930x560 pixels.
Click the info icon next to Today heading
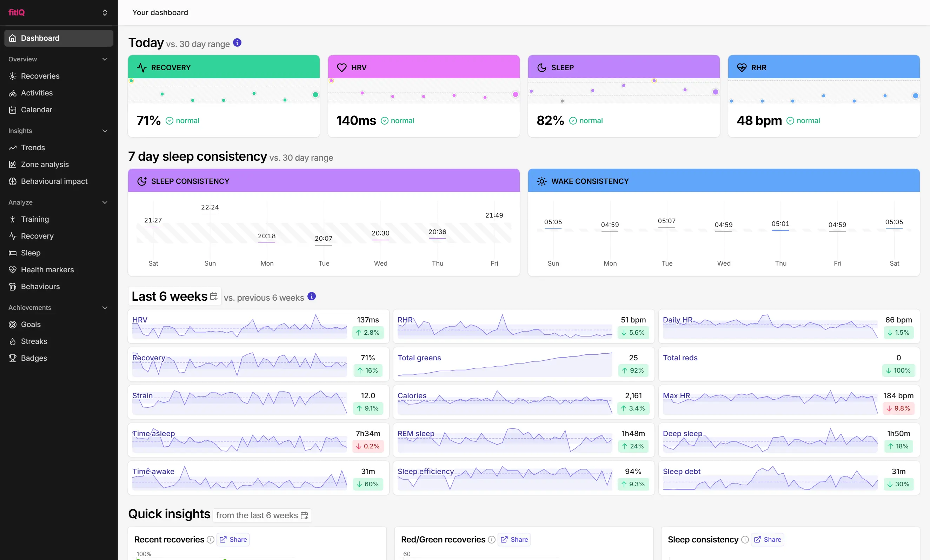(x=237, y=43)
